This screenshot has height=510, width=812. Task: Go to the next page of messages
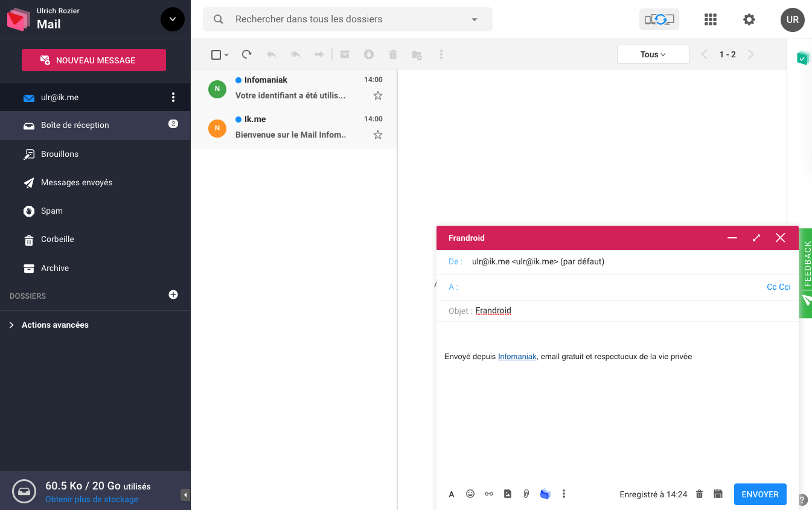(x=751, y=54)
